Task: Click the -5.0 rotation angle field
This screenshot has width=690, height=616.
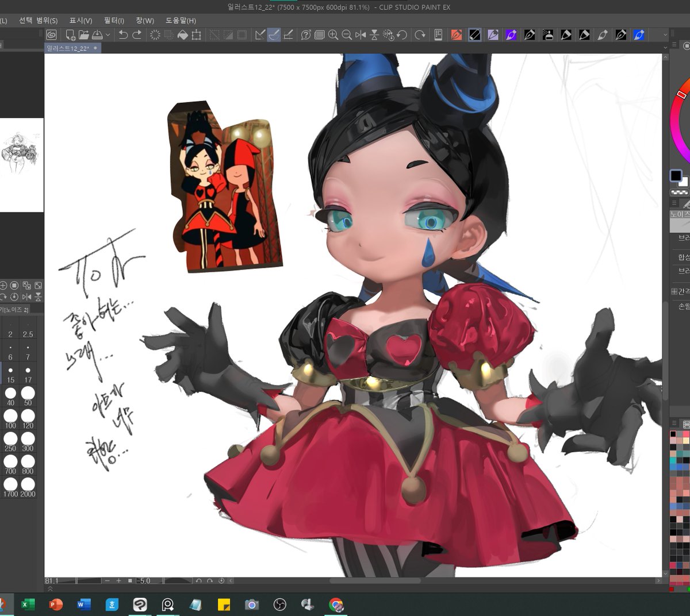Action: pos(149,581)
